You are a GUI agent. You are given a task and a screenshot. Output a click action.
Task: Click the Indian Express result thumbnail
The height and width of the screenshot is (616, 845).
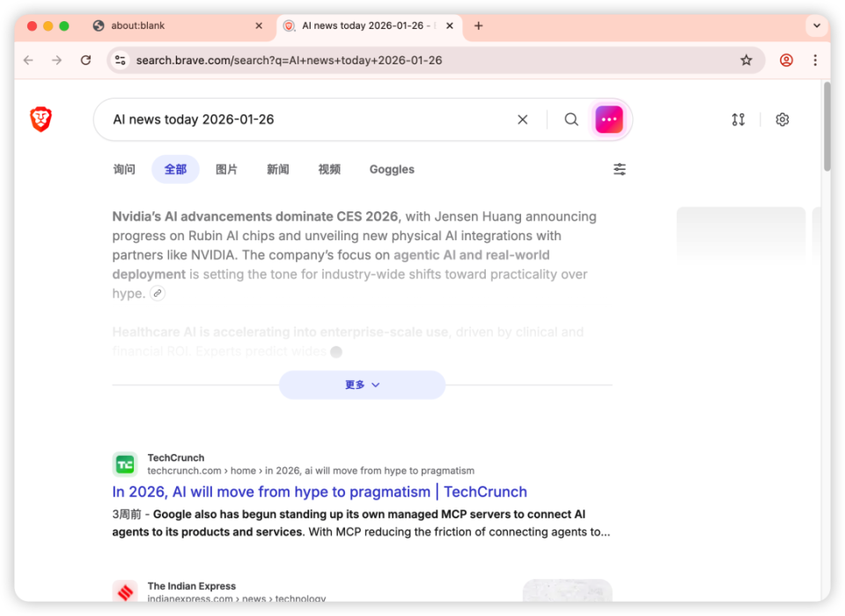click(568, 590)
